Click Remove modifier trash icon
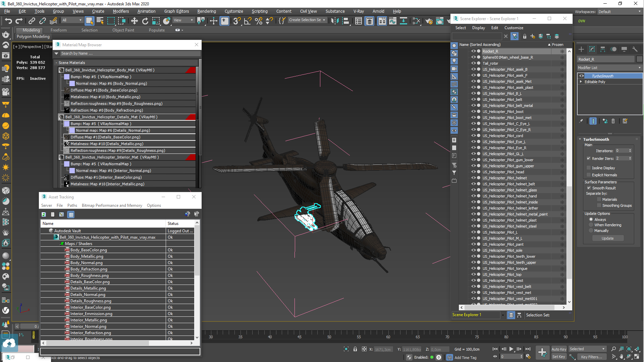Screen dimensions: 644x362 613,121
